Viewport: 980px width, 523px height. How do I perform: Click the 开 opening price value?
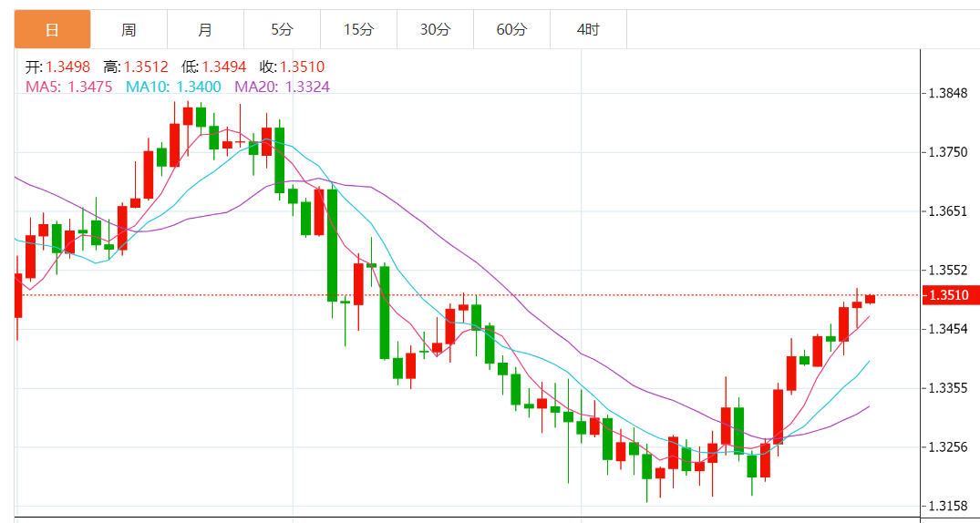(67, 67)
